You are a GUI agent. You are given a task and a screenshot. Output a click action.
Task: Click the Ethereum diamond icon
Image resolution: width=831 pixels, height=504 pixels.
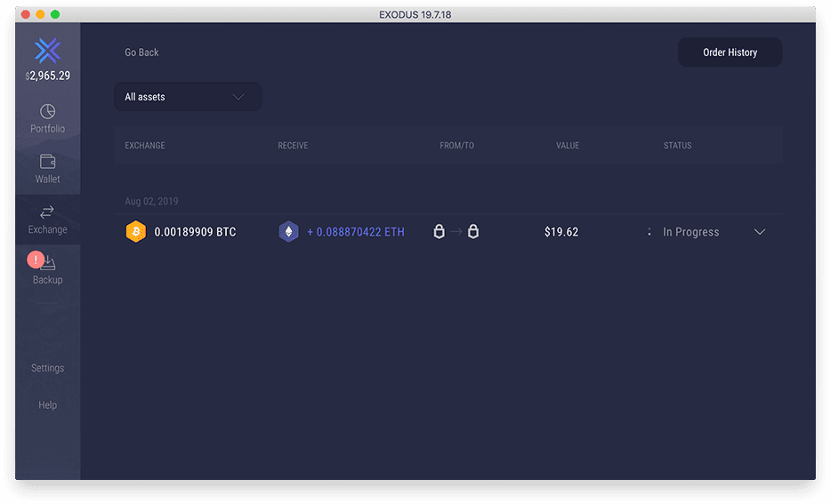point(289,232)
